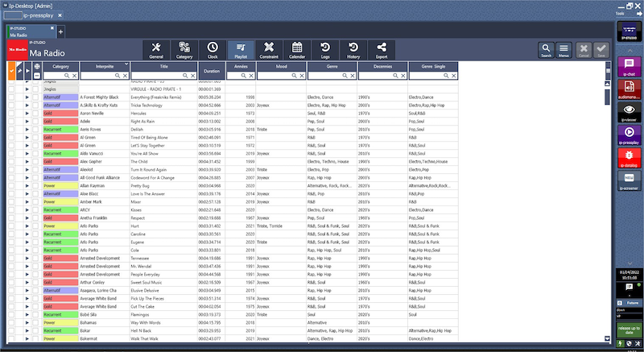
Task: Clear the Category filter with X
Action: click(75, 76)
